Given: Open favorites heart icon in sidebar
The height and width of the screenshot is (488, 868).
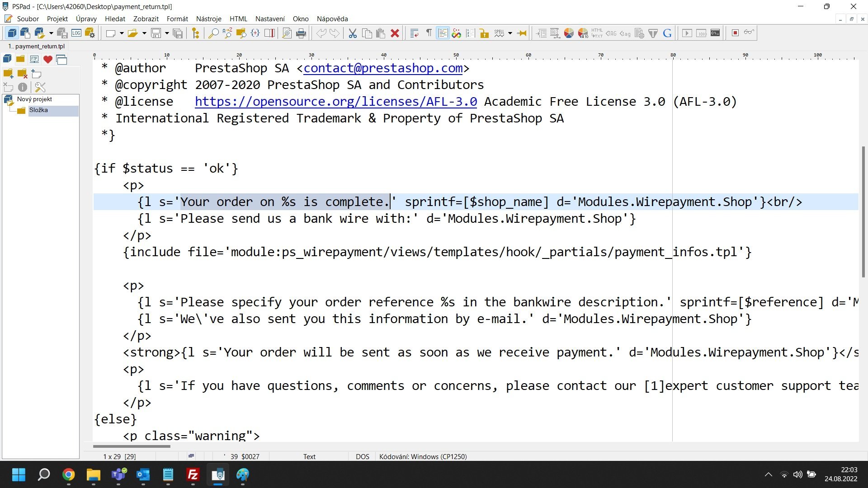Looking at the screenshot, I should pos(48,59).
